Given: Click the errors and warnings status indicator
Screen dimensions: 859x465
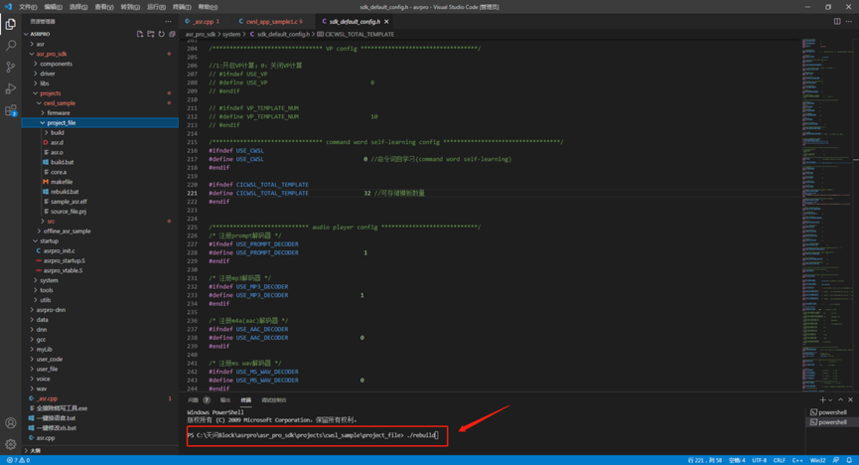Looking at the screenshot, I should click(x=19, y=460).
